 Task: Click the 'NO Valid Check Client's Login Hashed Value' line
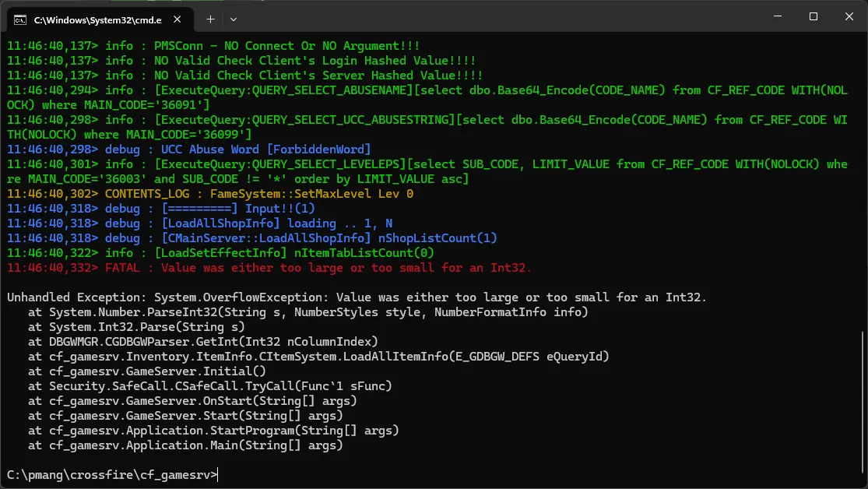pyautogui.click(x=241, y=61)
